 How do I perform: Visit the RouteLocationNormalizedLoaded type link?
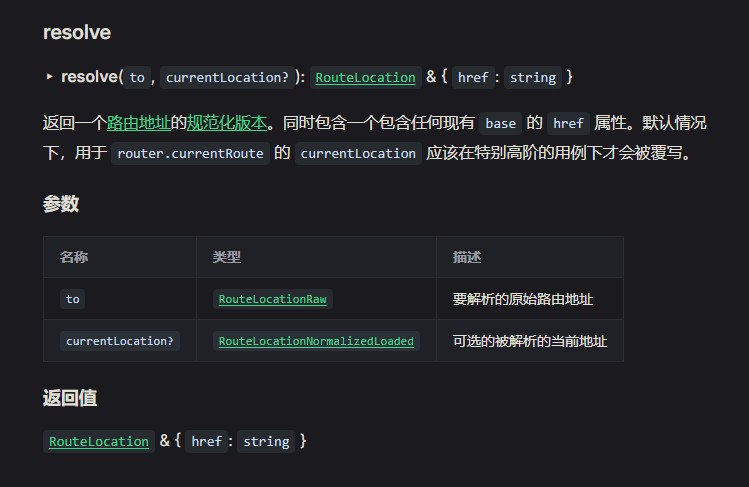pyautogui.click(x=316, y=341)
